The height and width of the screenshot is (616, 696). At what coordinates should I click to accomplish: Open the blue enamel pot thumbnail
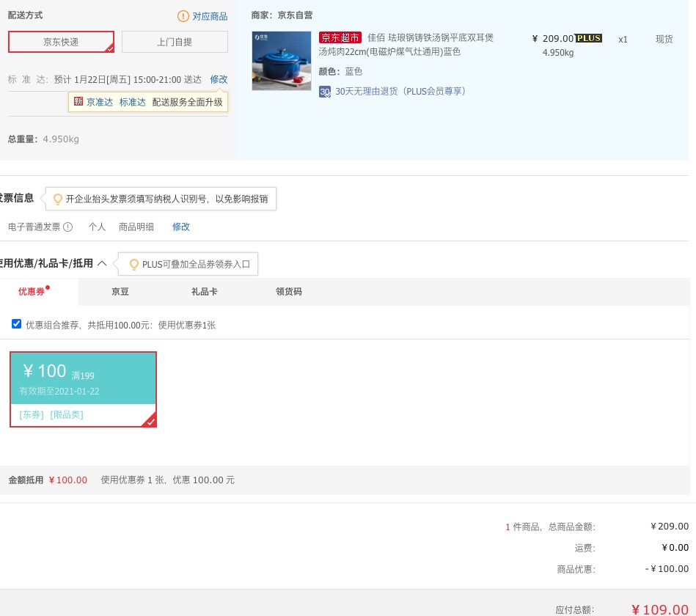click(282, 61)
